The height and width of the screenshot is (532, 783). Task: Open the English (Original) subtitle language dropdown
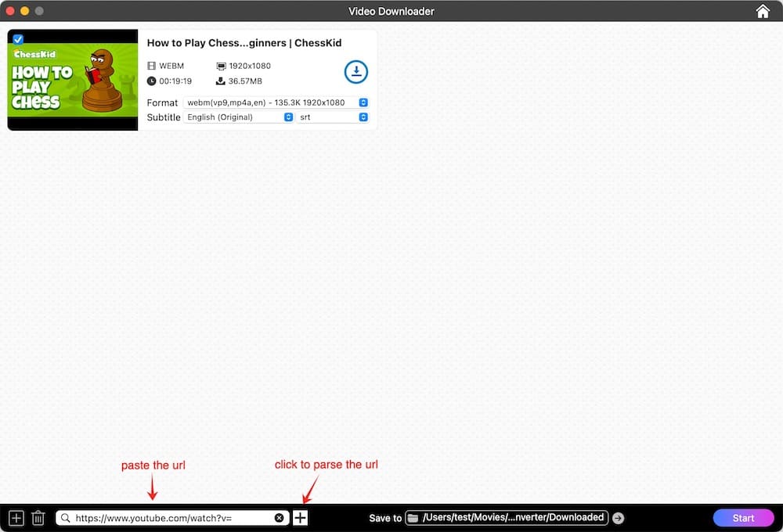(x=239, y=117)
